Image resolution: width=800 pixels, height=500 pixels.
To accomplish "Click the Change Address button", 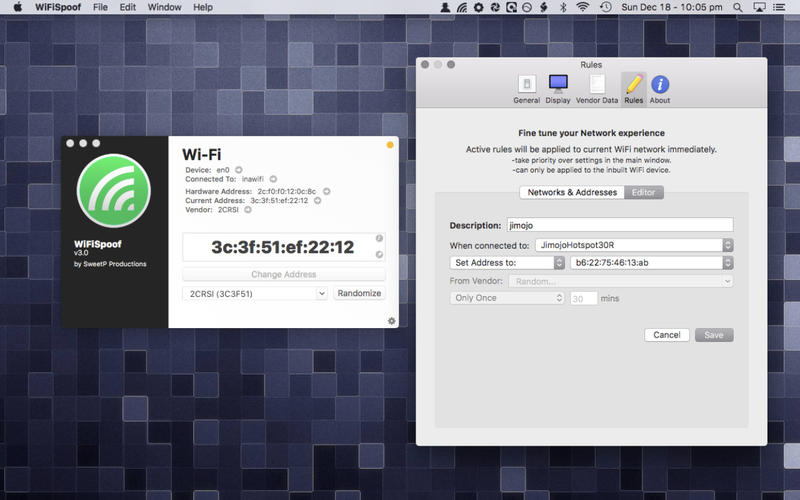I will [x=284, y=274].
